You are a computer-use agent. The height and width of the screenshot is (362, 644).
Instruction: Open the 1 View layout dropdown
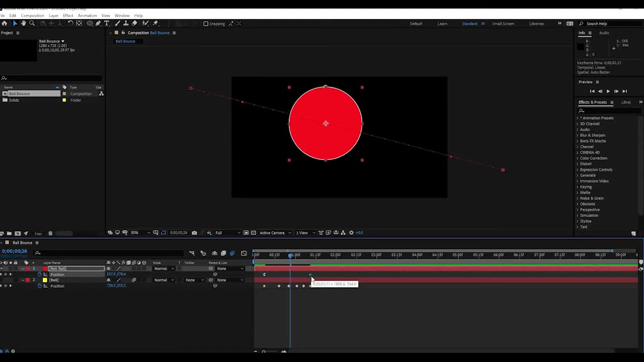pyautogui.click(x=305, y=233)
